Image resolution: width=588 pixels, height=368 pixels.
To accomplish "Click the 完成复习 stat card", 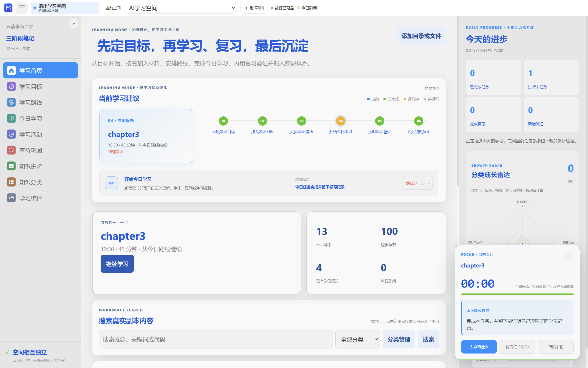I will 493,114.
